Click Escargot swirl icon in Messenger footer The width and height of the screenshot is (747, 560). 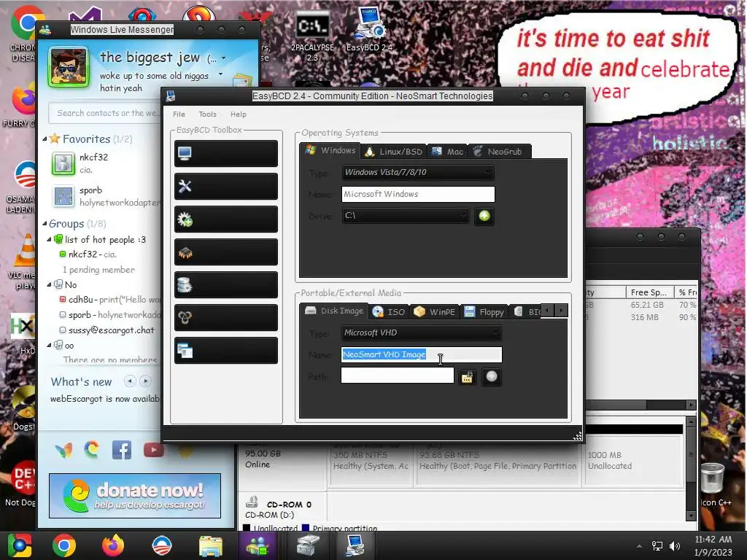click(91, 449)
